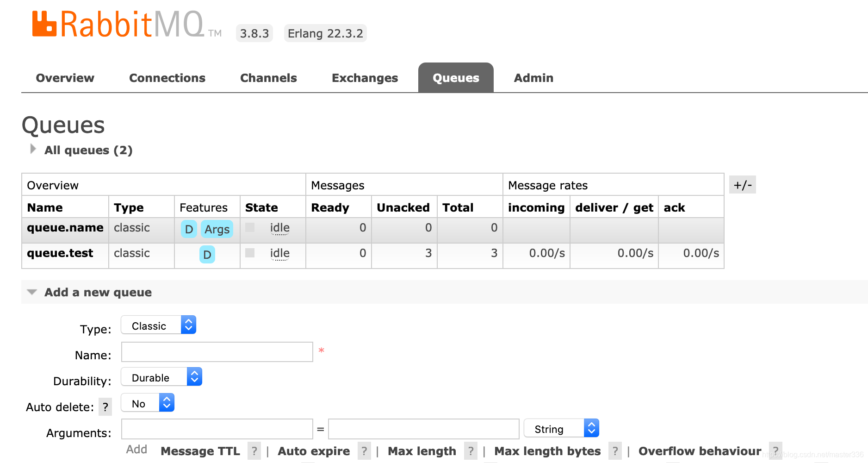Click the Add label below the Arguments field

pyautogui.click(x=136, y=450)
